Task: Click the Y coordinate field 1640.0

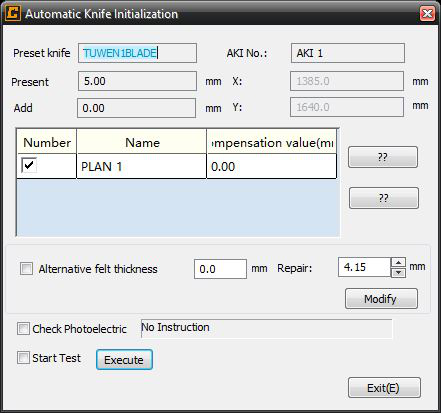Action: [x=347, y=107]
